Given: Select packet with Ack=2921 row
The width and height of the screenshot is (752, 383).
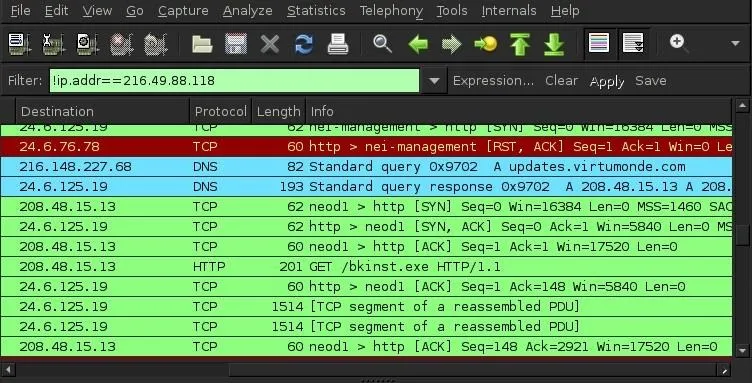Looking at the screenshot, I should [x=366, y=347].
